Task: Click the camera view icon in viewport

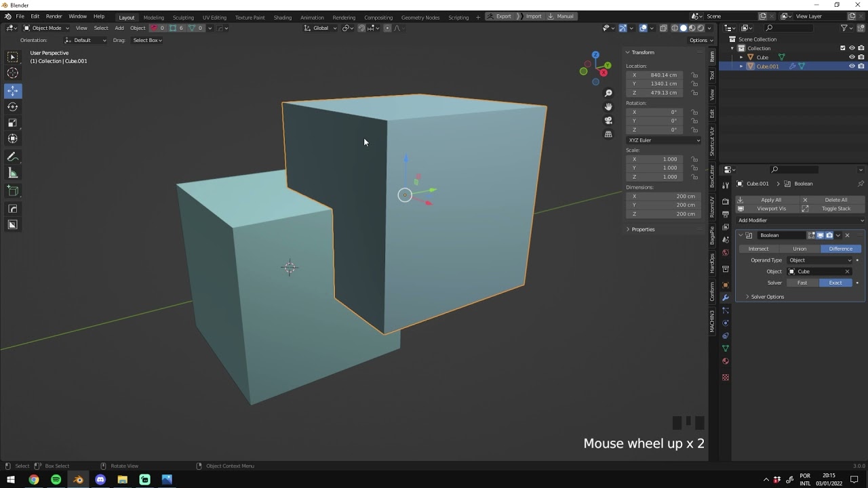Action: tap(608, 121)
